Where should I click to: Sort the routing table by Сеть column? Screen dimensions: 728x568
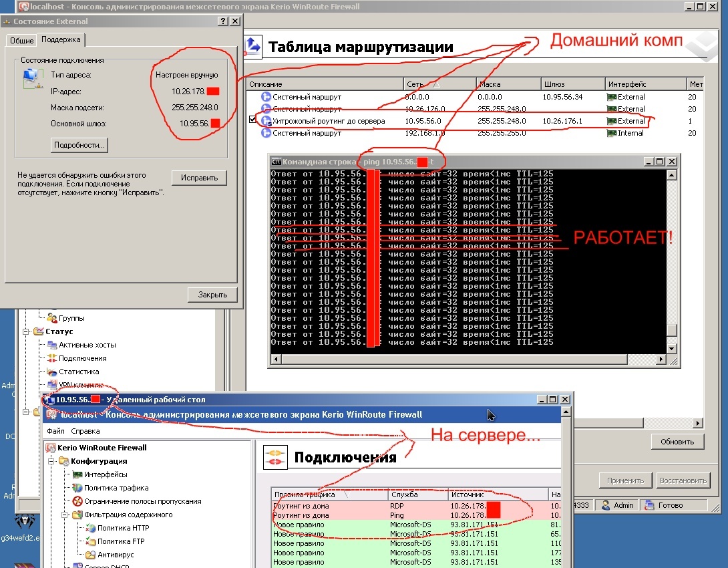pyautogui.click(x=439, y=84)
